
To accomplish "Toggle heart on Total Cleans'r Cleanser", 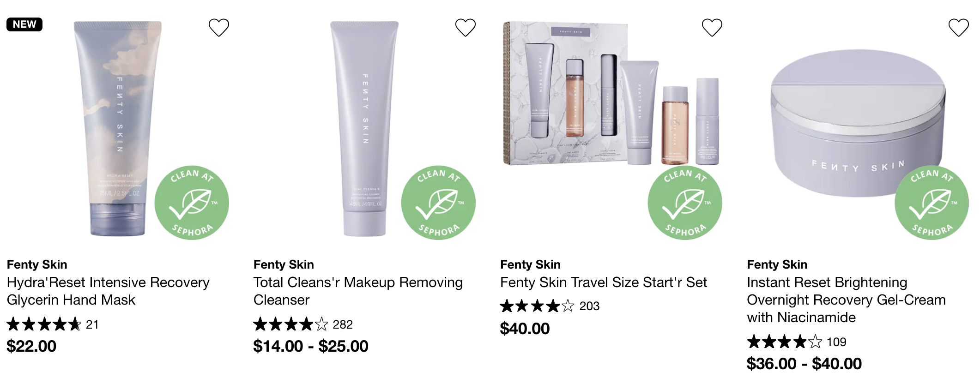I will (x=466, y=28).
